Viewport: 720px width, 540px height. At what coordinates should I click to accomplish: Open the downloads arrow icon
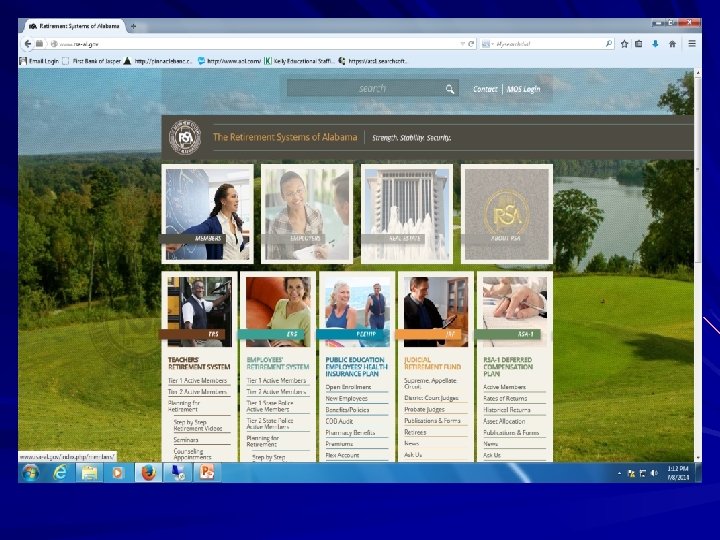(655, 44)
